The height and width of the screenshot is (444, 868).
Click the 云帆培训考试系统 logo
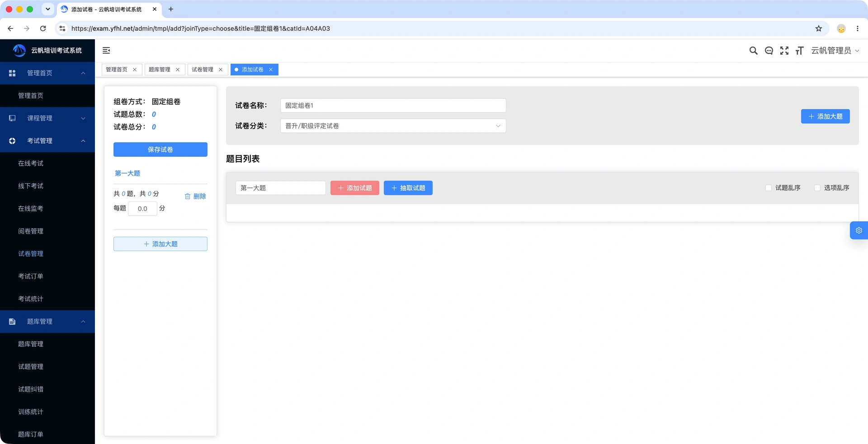coord(47,51)
